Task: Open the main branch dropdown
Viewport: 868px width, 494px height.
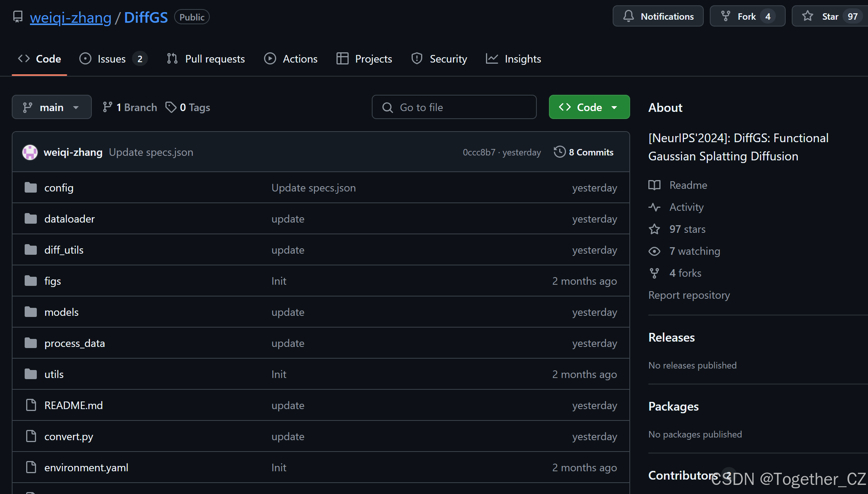Action: point(52,107)
